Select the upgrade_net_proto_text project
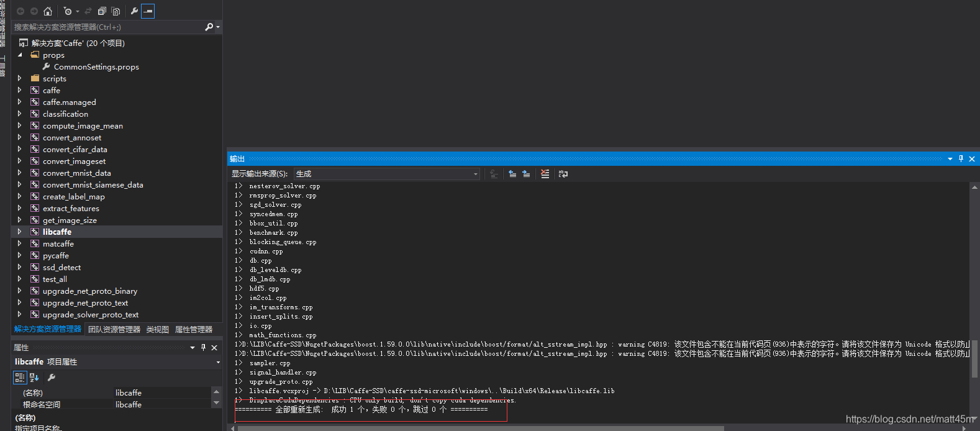 85,302
